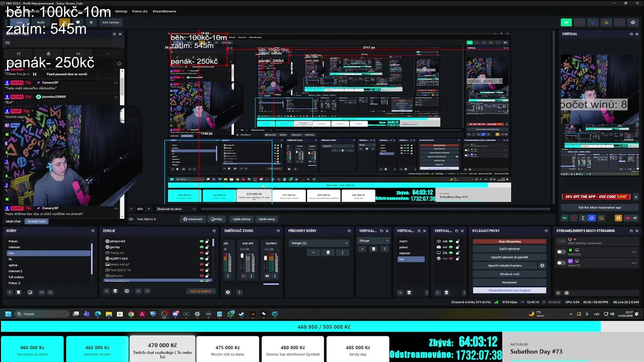Open Windows Start menu
This screenshot has height=362, width=644.
tap(8, 314)
